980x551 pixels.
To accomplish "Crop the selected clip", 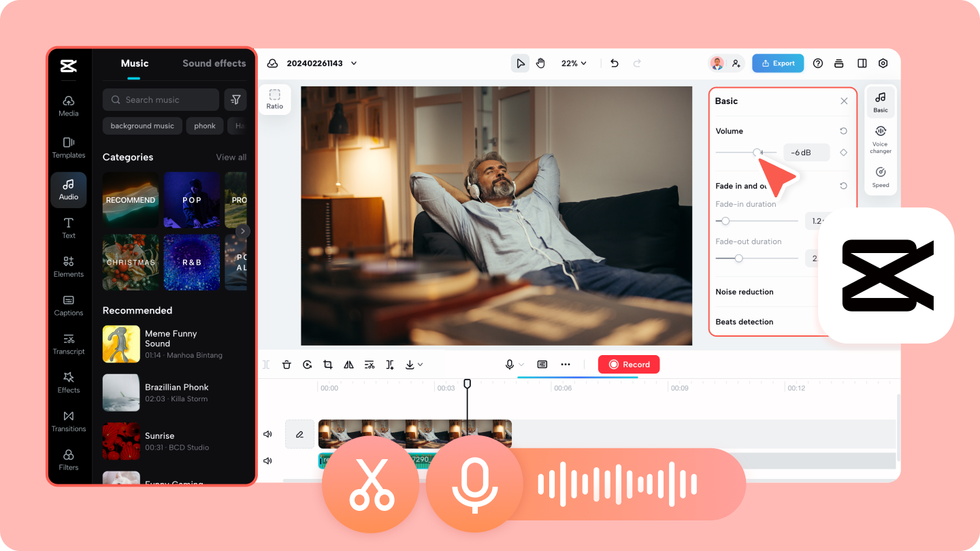I will (328, 365).
